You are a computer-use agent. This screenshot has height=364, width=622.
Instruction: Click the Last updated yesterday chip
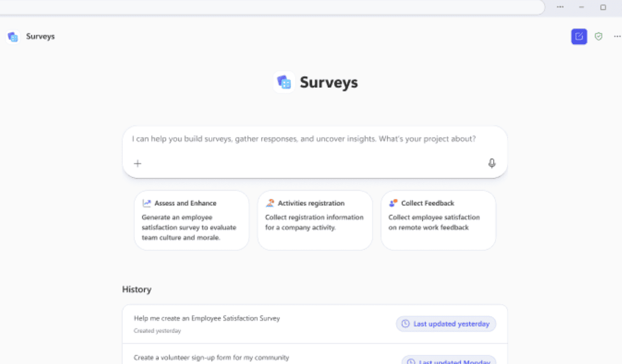[x=446, y=324]
